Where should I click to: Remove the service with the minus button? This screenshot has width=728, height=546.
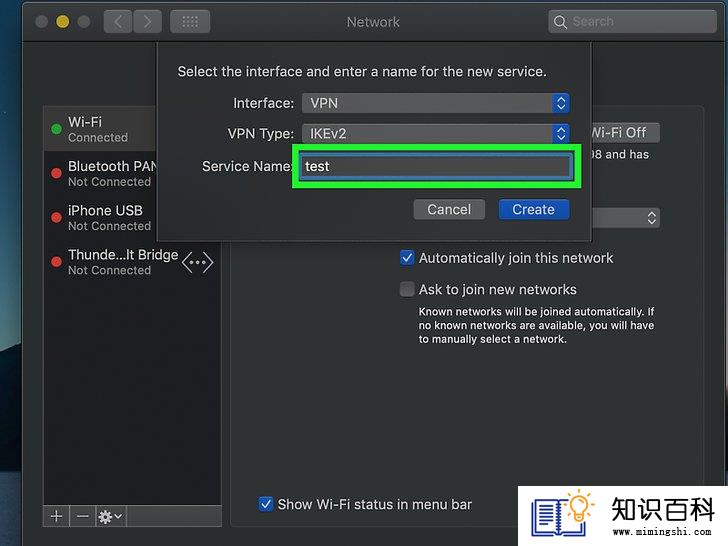[82, 516]
